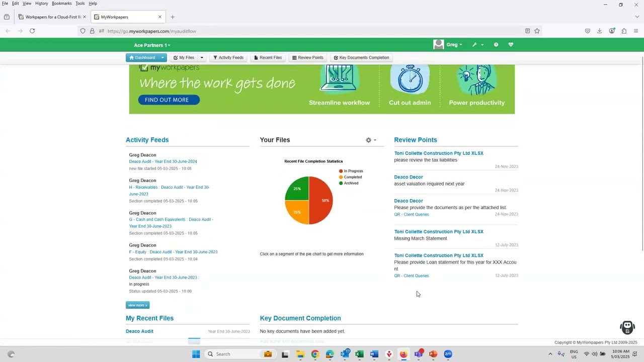644x362 pixels.
Task: Open Deaco Audit Year End 30-June-2024 link
Action: 163,161
